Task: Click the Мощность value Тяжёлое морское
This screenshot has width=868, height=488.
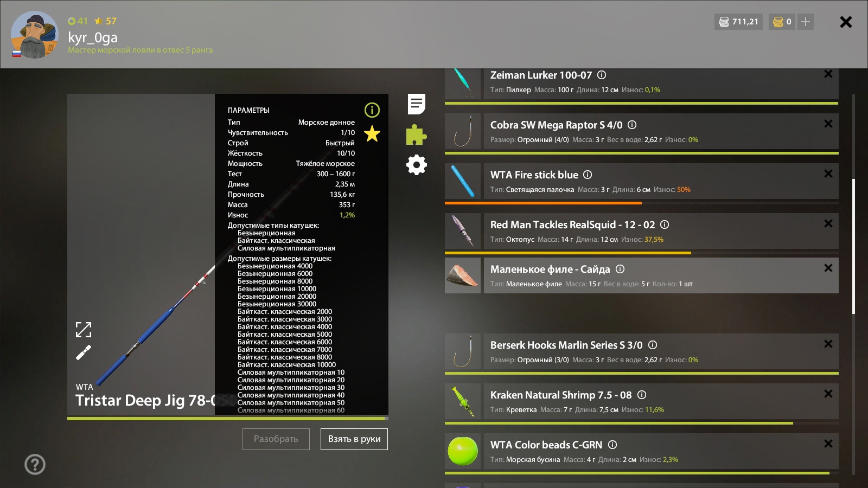Action: [325, 164]
